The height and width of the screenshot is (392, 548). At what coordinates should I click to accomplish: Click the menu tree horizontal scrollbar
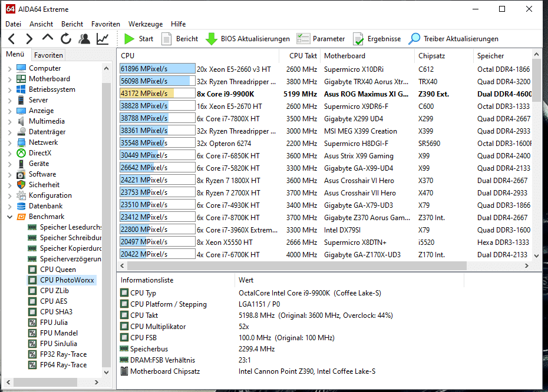(x=45, y=382)
